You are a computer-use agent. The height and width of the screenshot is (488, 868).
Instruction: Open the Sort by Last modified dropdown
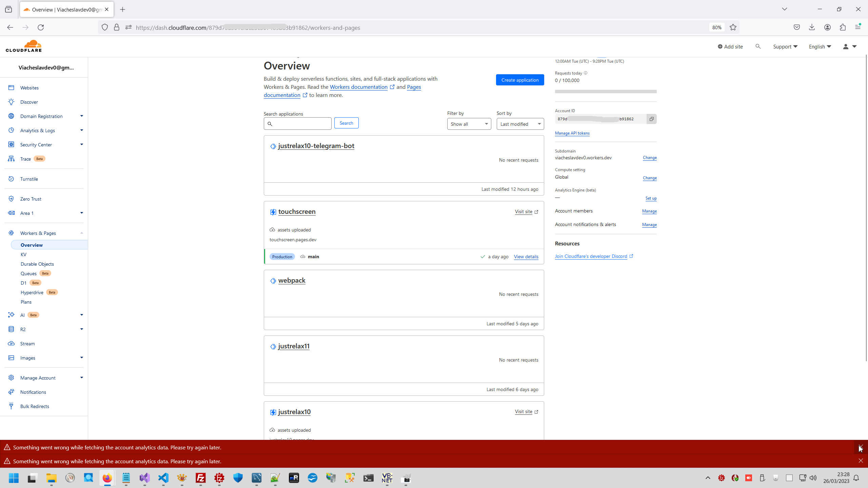(520, 124)
